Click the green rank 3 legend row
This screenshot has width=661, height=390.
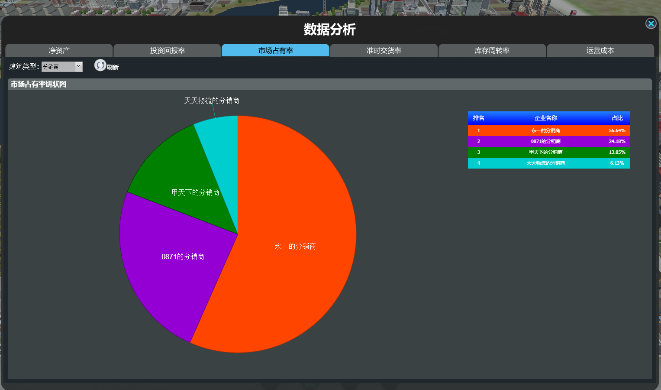pyautogui.click(x=549, y=152)
